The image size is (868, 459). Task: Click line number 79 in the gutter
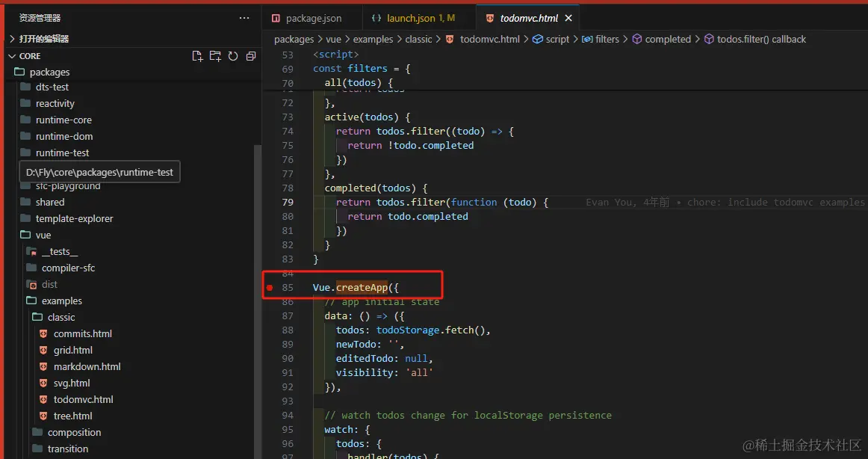tap(288, 202)
